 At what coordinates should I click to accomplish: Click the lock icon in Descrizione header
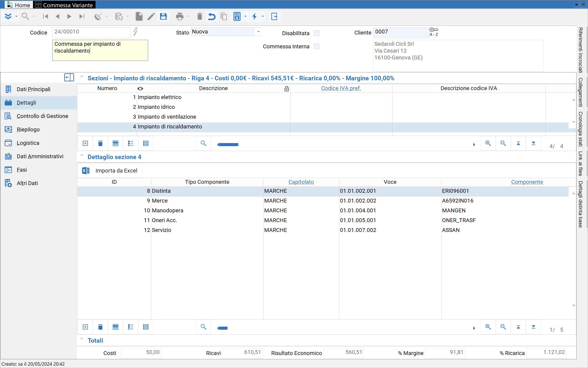pos(287,89)
